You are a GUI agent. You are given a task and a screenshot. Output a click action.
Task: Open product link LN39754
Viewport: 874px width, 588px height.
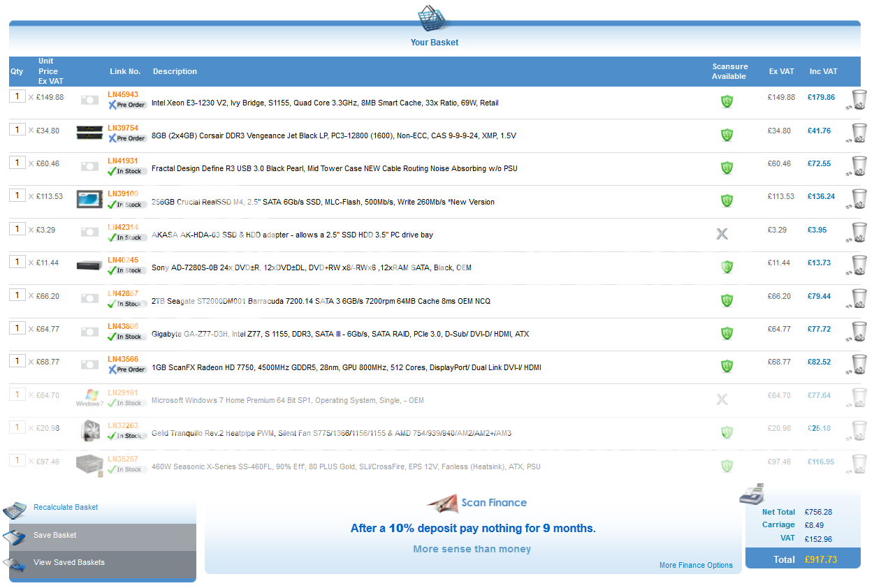pos(123,128)
